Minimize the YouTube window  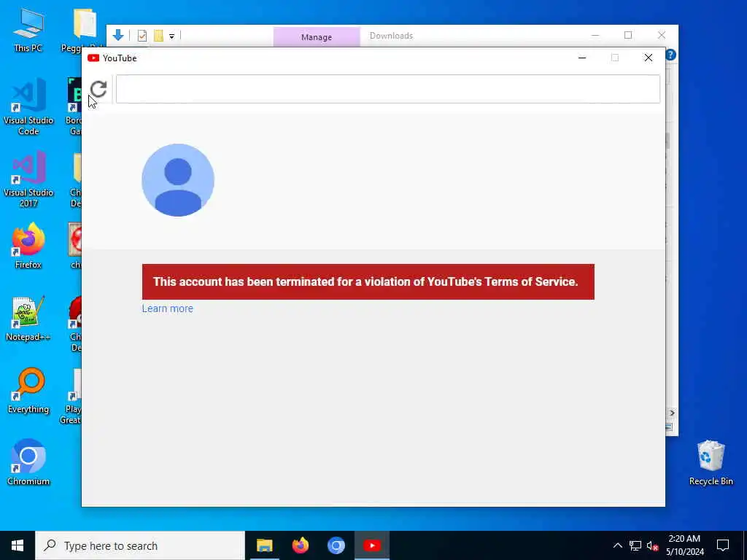point(581,58)
